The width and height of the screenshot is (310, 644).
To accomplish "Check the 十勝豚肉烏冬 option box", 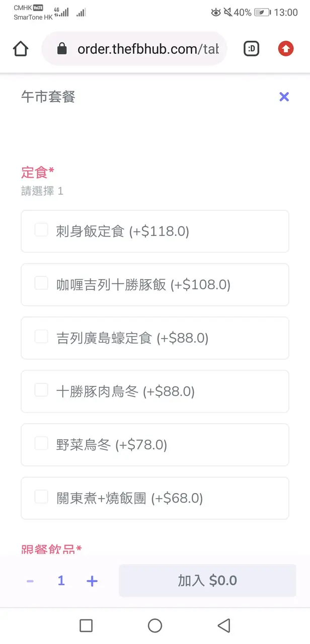I will 41,390.
